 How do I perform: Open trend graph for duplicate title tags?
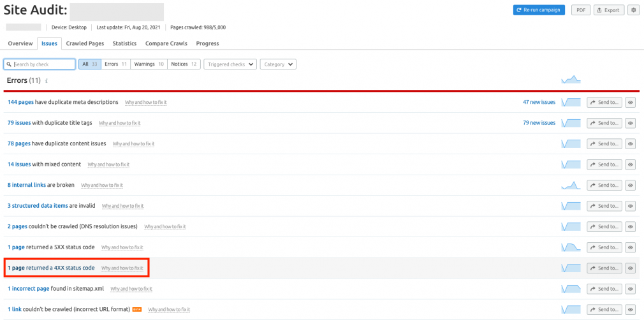[571, 123]
